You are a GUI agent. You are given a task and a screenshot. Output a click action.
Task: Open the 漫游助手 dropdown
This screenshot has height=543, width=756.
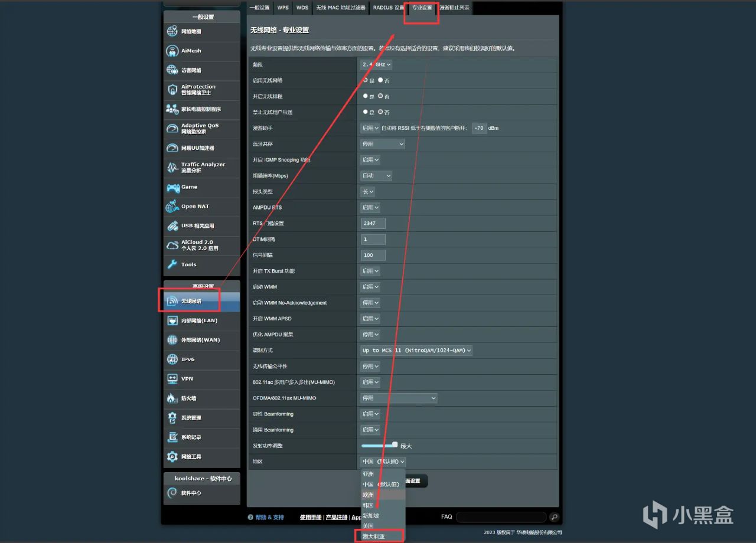coord(370,127)
